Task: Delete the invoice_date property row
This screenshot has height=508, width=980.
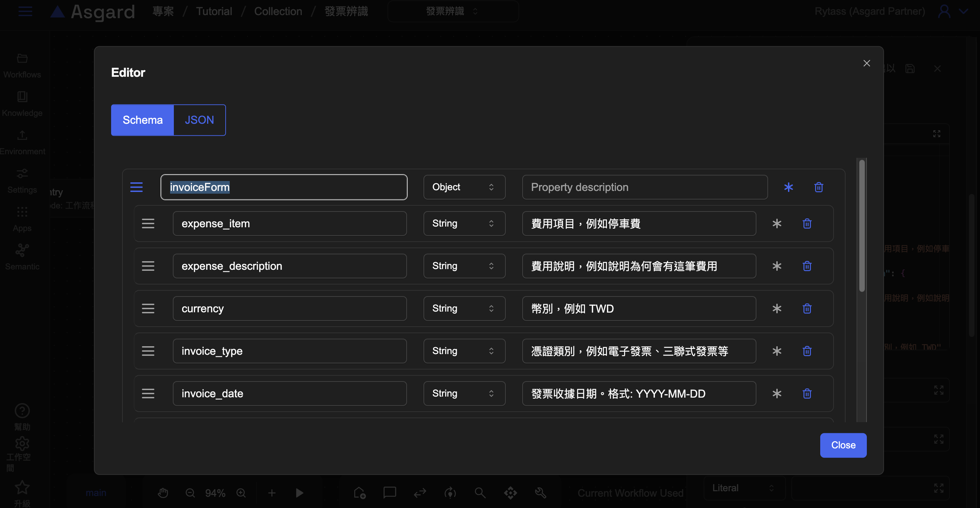Action: point(807,394)
